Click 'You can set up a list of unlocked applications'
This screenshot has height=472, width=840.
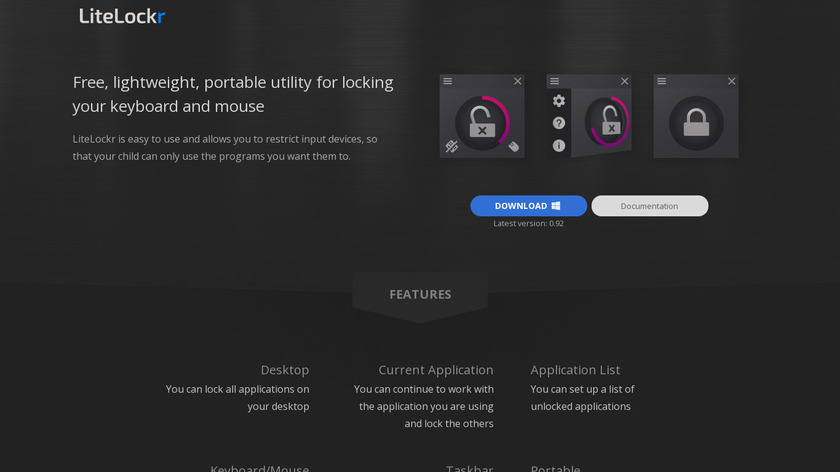[x=582, y=398]
